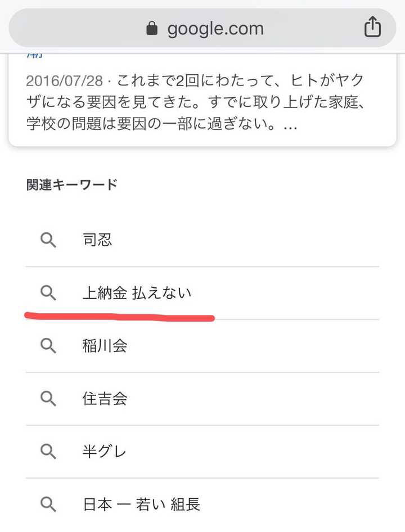The width and height of the screenshot is (405, 532).
Task: Tap the share icon in address bar
Action: tap(372, 28)
